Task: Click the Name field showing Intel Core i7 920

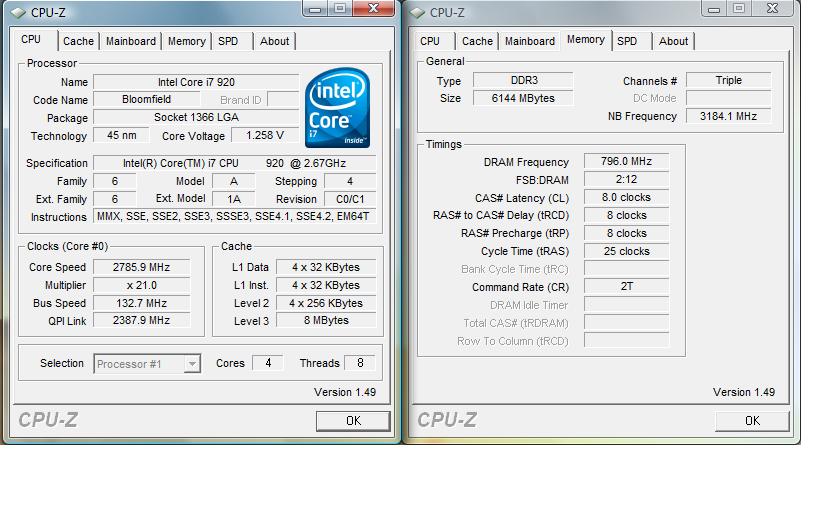Action: (196, 82)
